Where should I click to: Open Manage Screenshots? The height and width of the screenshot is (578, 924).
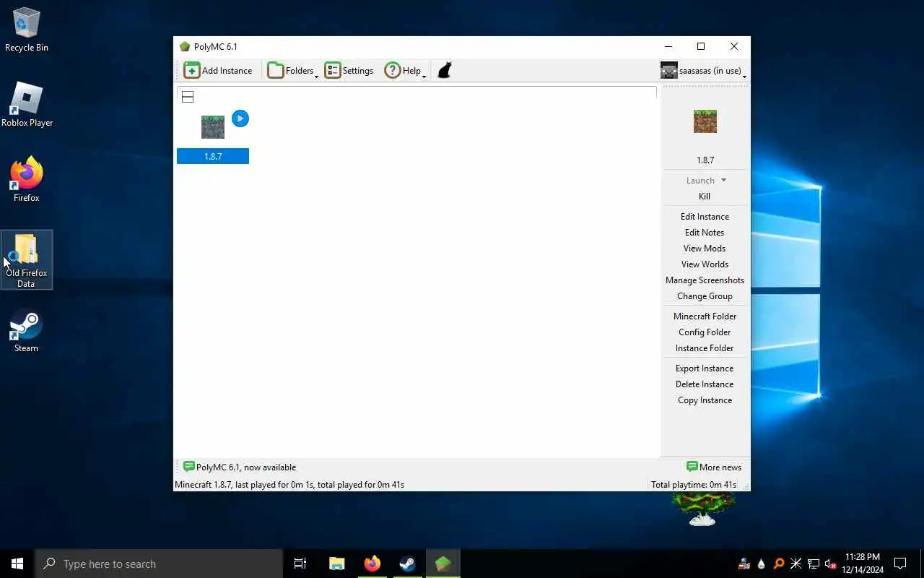pyautogui.click(x=705, y=280)
